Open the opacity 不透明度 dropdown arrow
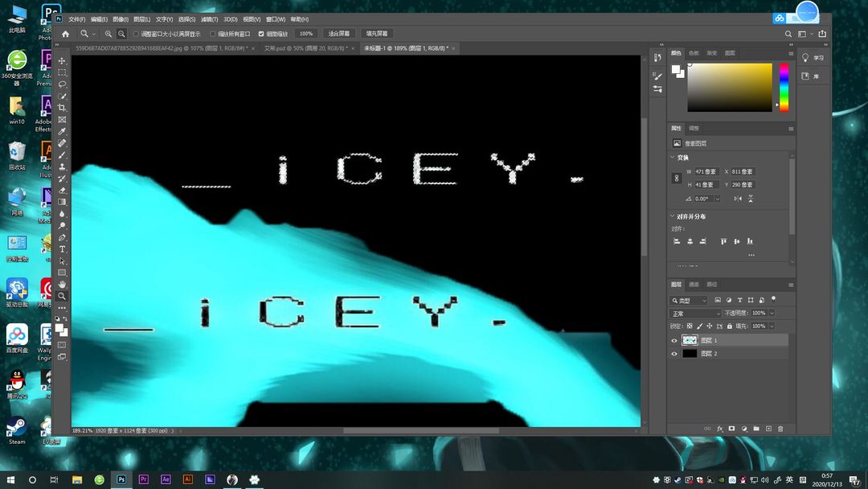 click(772, 314)
